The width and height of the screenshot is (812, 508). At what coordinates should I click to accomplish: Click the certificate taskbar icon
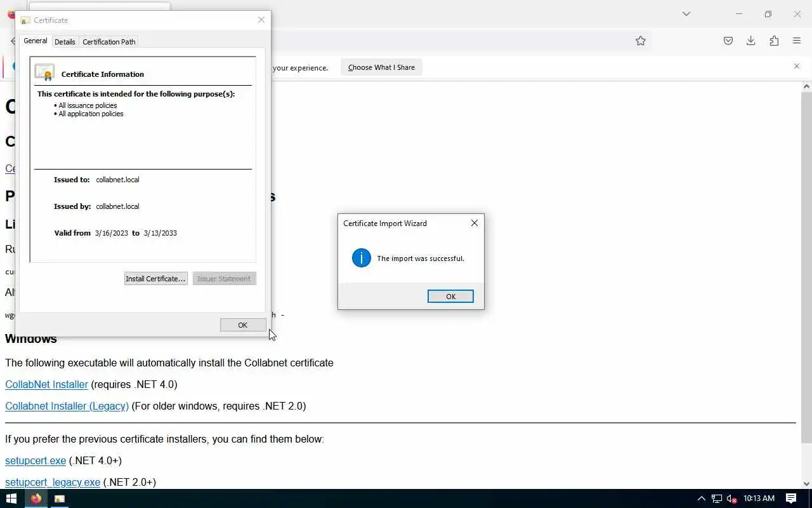pos(60,498)
